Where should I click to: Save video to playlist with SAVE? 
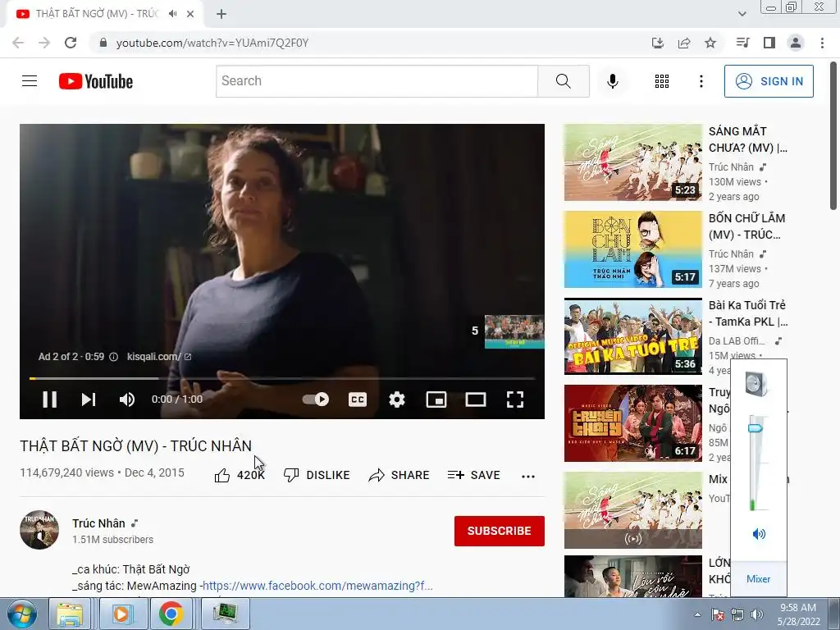click(473, 475)
